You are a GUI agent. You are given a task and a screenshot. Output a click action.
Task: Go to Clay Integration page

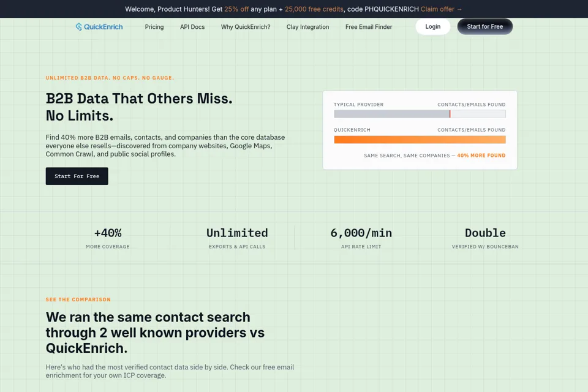click(x=308, y=27)
